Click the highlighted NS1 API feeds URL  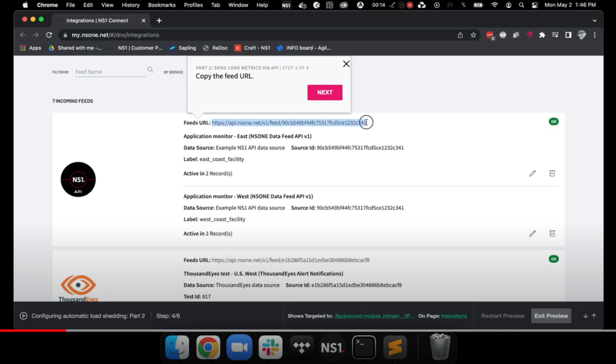point(290,123)
